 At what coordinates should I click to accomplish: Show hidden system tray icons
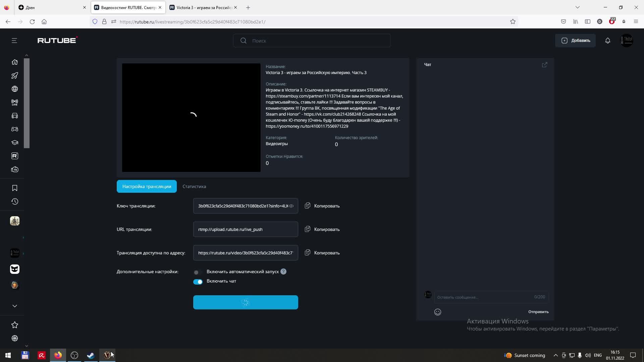pyautogui.click(x=555, y=355)
